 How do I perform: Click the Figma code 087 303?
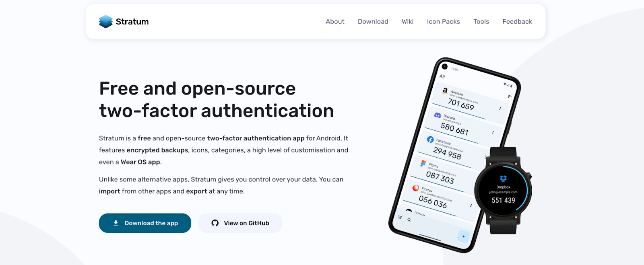(440, 177)
